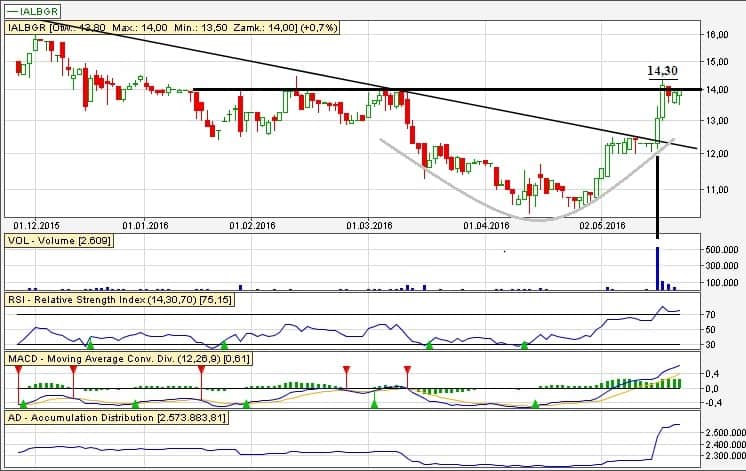Click the first green RSI buy triangle
The width and height of the screenshot is (746, 471).
tap(90, 345)
